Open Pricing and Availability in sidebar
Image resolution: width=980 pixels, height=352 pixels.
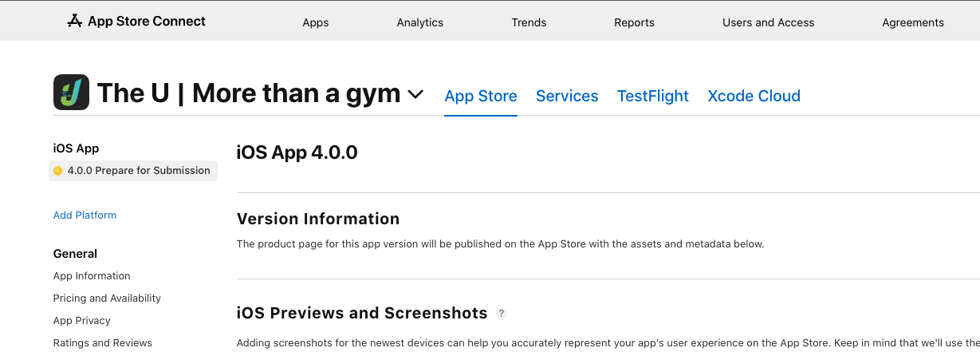107,299
